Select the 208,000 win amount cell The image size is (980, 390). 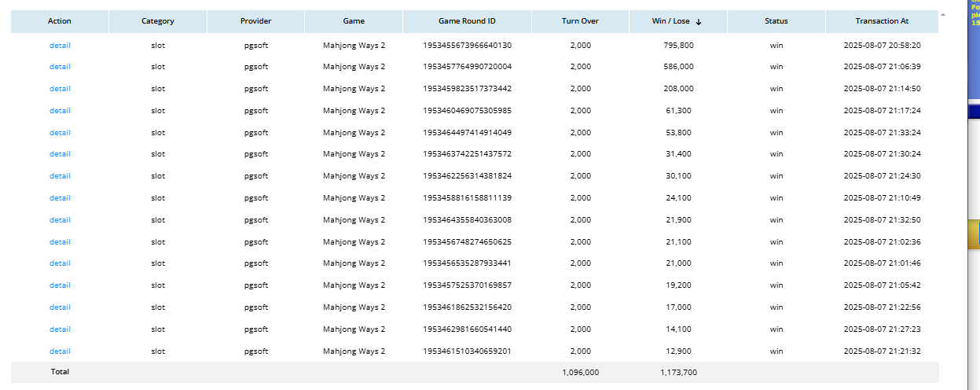tap(678, 89)
